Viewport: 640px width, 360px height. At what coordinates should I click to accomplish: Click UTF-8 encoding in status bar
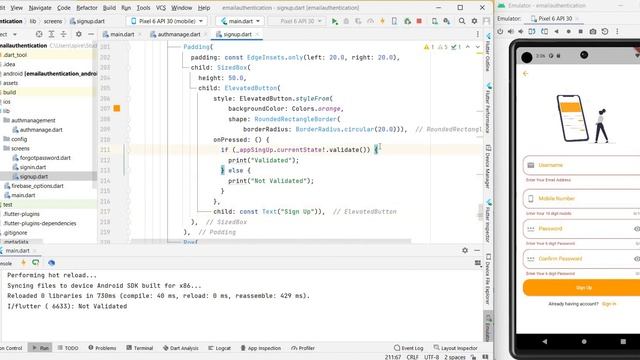pyautogui.click(x=431, y=357)
